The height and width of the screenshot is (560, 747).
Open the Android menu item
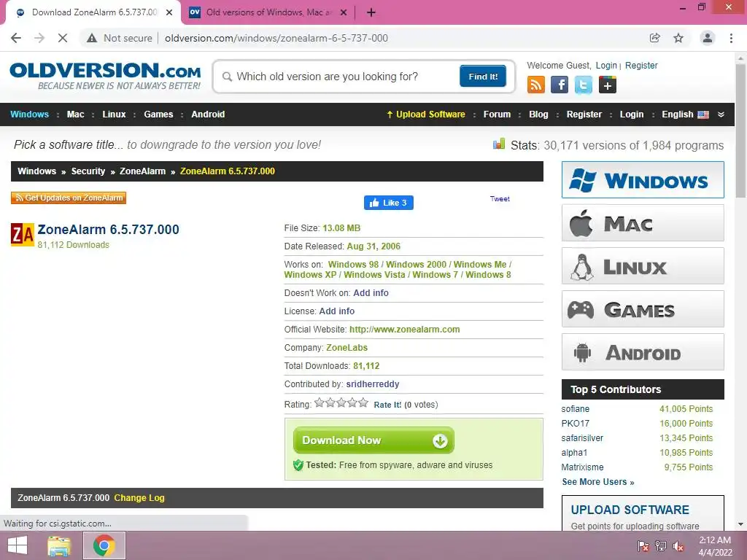(x=208, y=114)
